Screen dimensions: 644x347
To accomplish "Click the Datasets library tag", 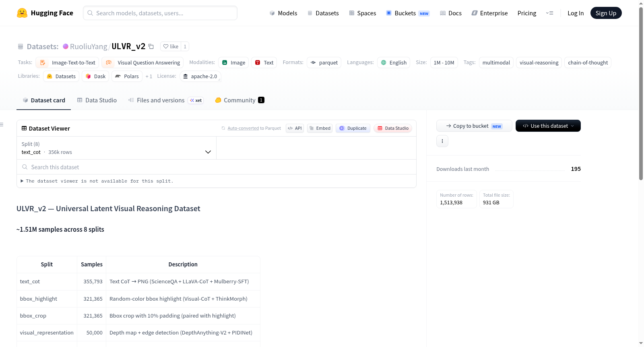I will (x=61, y=76).
